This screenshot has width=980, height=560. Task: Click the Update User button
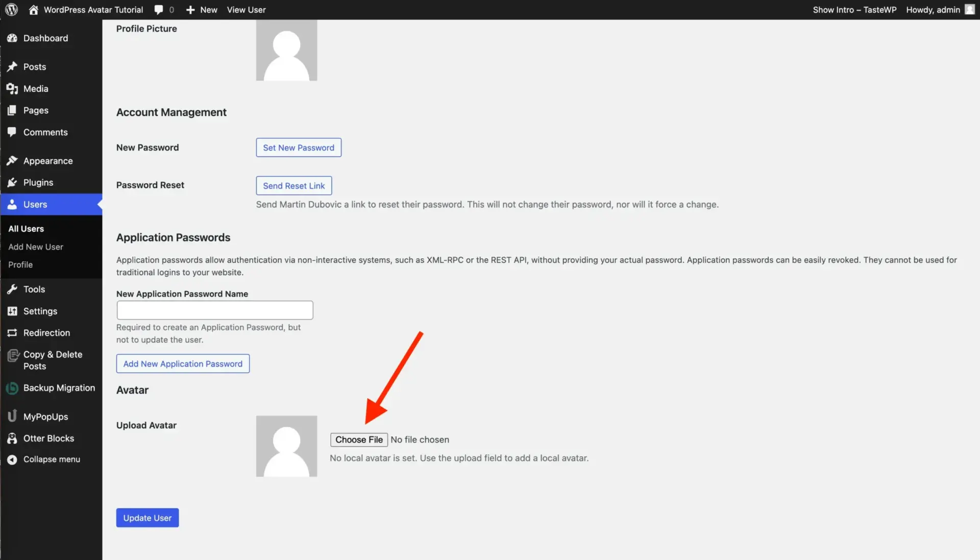pos(147,517)
